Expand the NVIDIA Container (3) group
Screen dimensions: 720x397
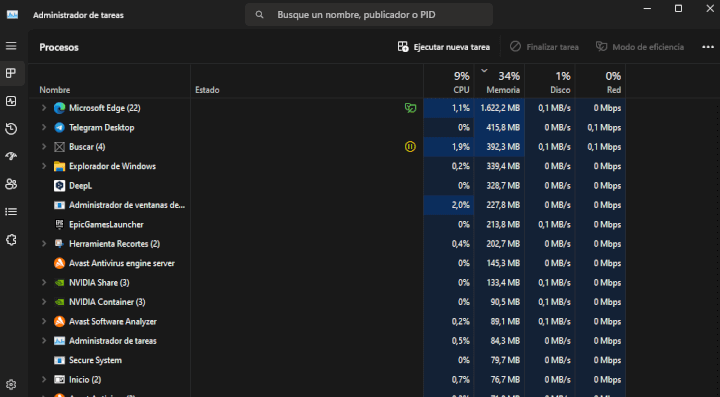pos(44,302)
